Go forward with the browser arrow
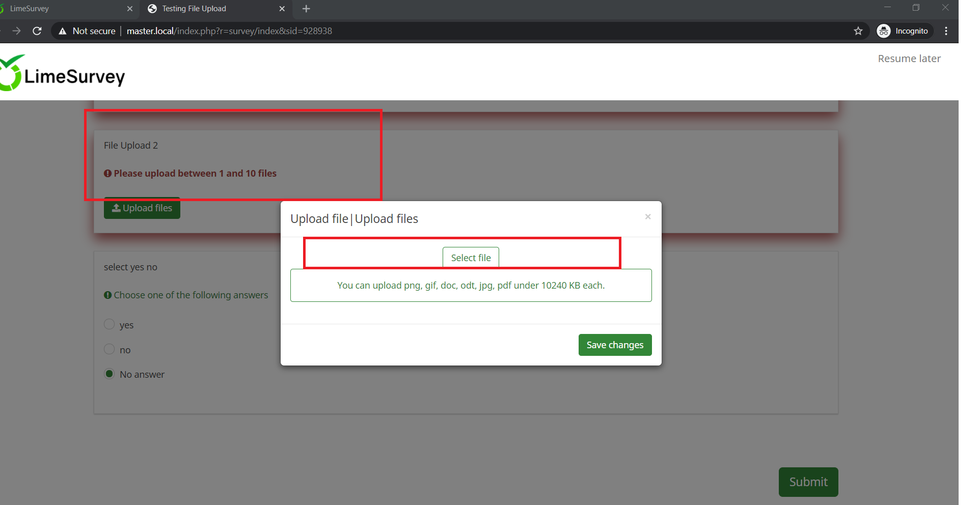This screenshot has width=980, height=505. 17,31
